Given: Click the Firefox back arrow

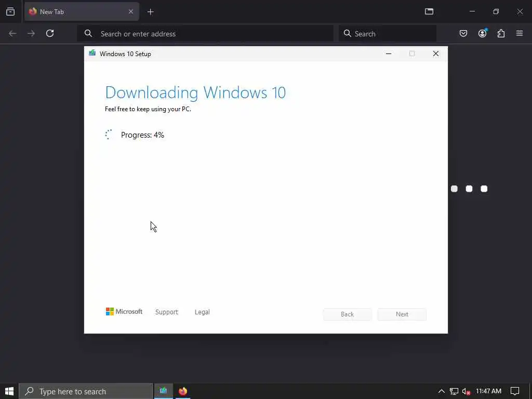Looking at the screenshot, I should [12, 33].
